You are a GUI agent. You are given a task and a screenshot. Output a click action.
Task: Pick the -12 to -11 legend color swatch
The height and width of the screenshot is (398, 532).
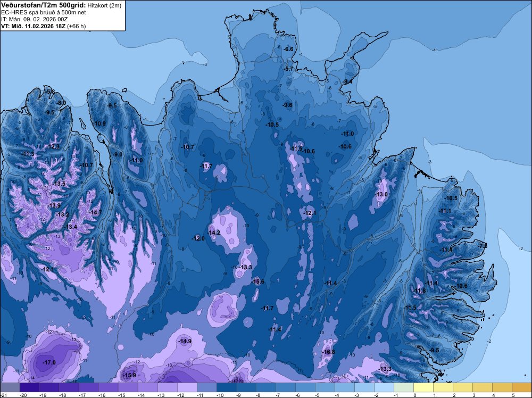pos(187,387)
